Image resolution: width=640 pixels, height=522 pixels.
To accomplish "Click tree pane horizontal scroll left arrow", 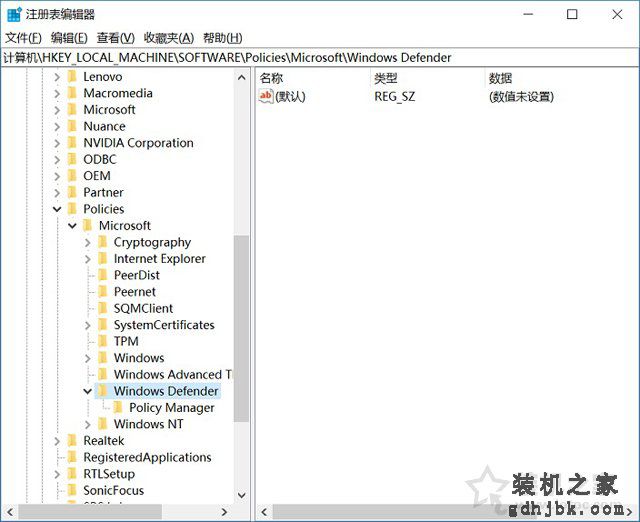I will pos(10,512).
